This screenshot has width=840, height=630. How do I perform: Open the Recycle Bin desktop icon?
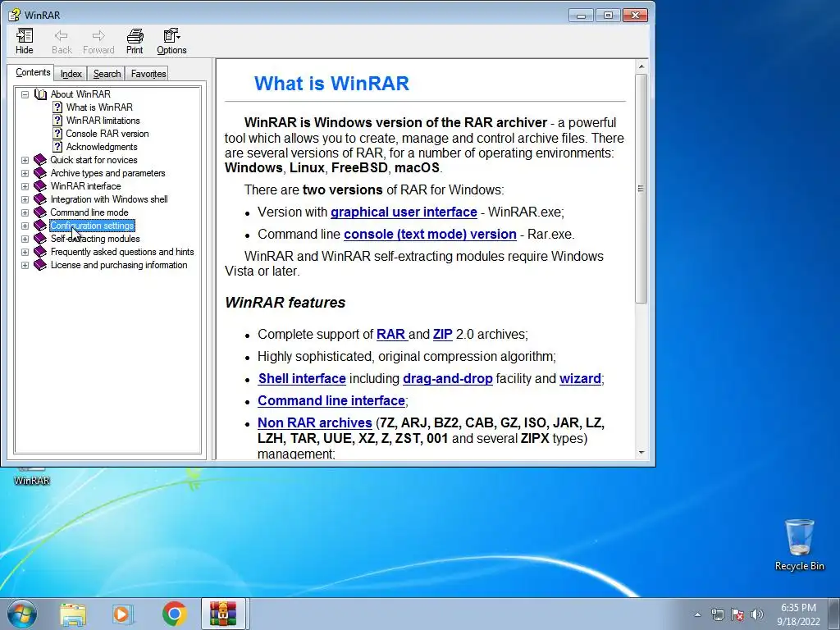(799, 545)
